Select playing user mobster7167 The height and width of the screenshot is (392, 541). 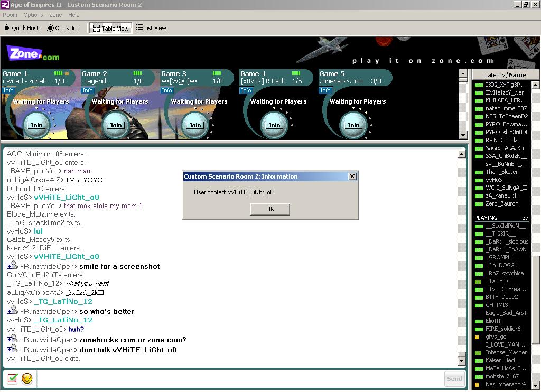coord(501,377)
